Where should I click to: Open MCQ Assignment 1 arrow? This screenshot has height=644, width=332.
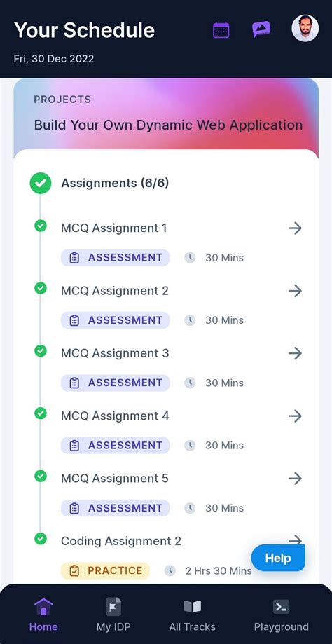pyautogui.click(x=295, y=228)
